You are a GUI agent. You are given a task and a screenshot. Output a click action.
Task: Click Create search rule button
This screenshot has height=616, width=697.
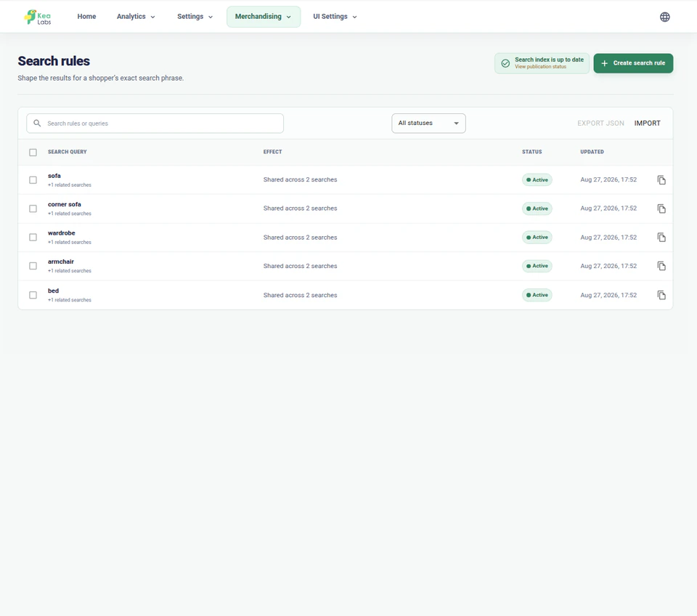633,63
